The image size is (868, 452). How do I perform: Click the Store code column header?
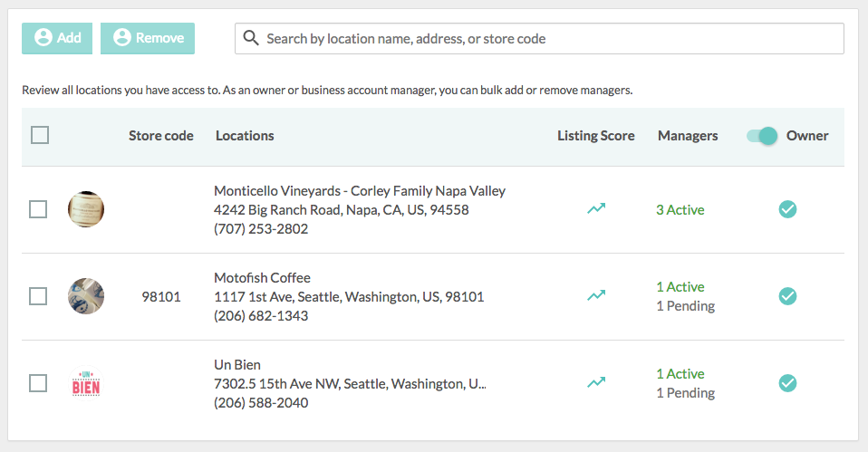click(x=161, y=136)
